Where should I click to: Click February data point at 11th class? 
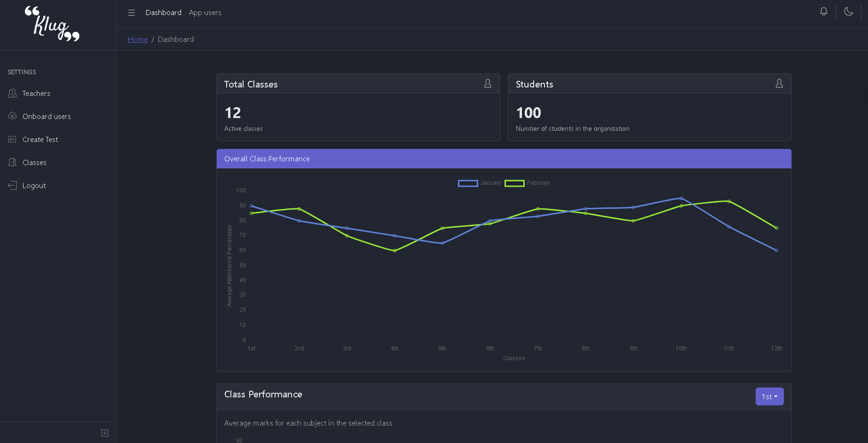pos(729,201)
